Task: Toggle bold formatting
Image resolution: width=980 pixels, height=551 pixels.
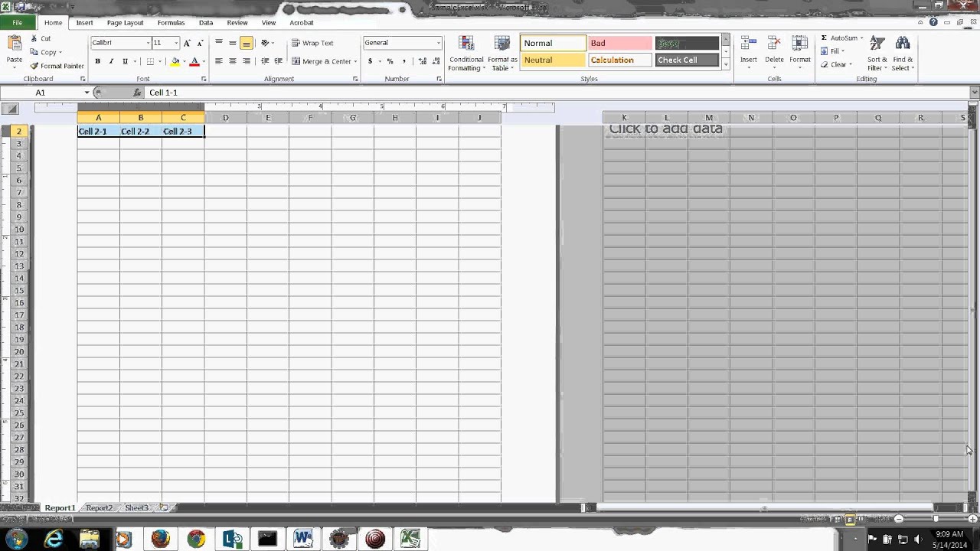Action: [x=97, y=61]
